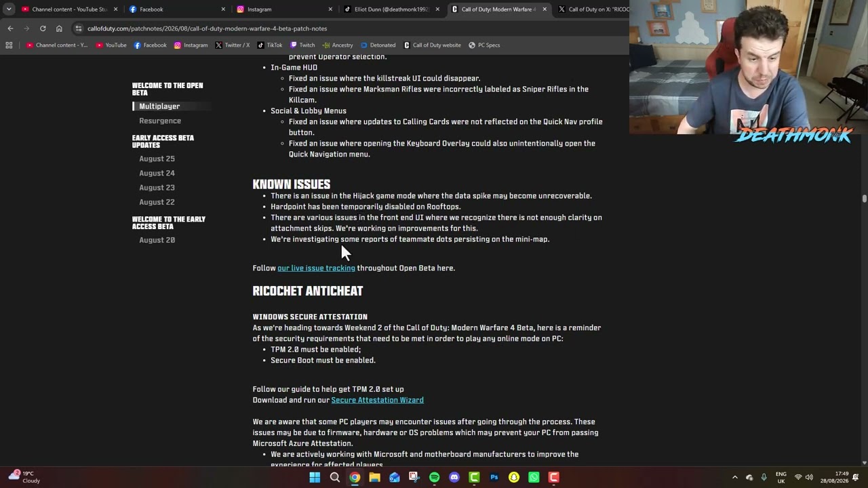Screen dimensions: 868x488
Task: Switch to the Facebook browser tab
Action: 176,9
